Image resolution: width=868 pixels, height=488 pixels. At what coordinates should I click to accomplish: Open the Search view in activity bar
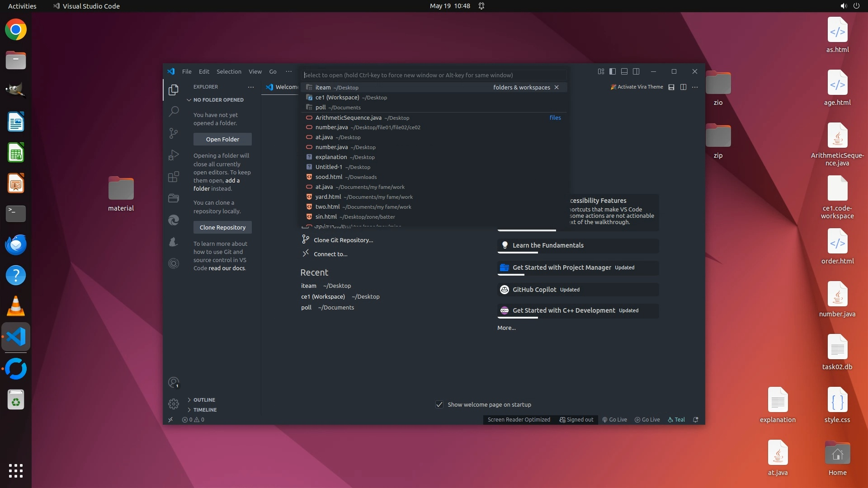(174, 111)
